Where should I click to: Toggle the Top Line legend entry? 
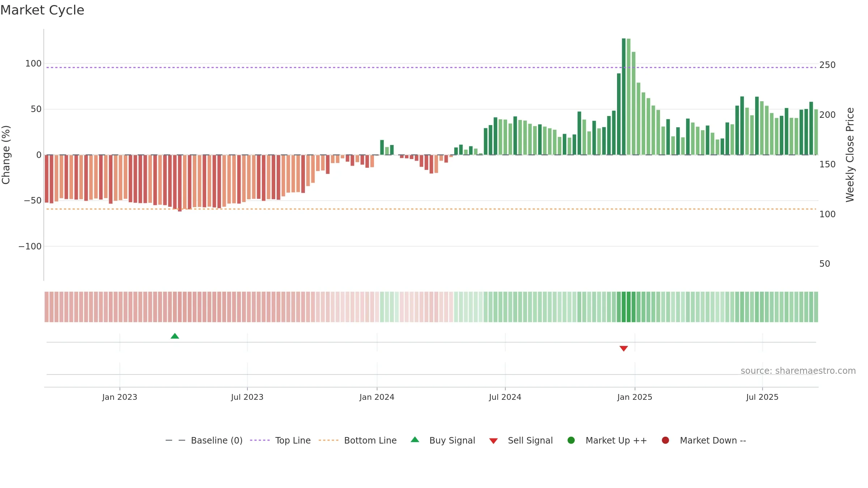[280, 440]
